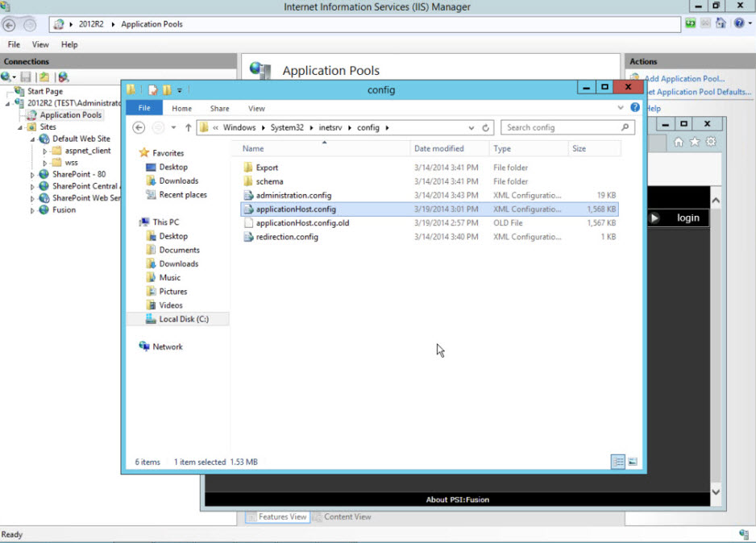756x543 pixels.
Task: Click the IIS Manager home icon in address bar
Action: point(721,23)
